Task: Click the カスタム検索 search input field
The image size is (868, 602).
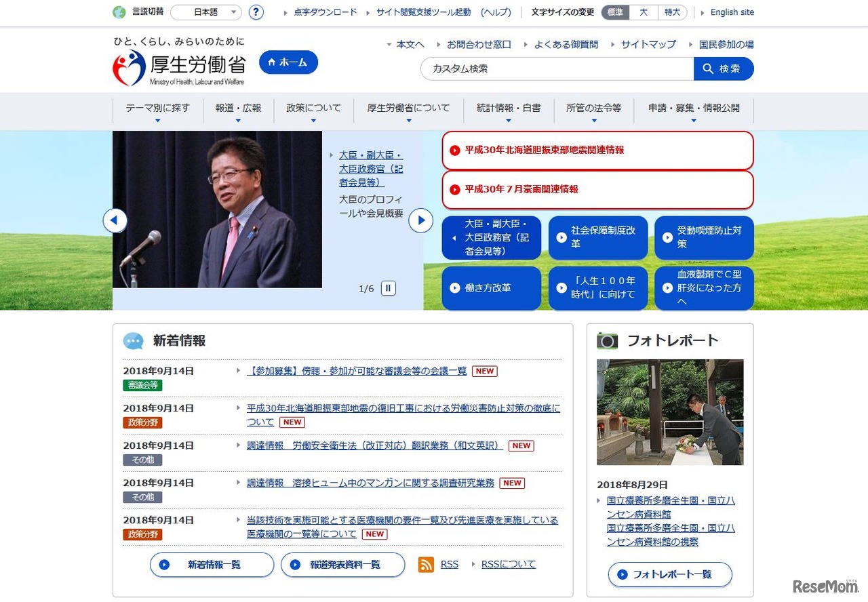Action: click(556, 68)
